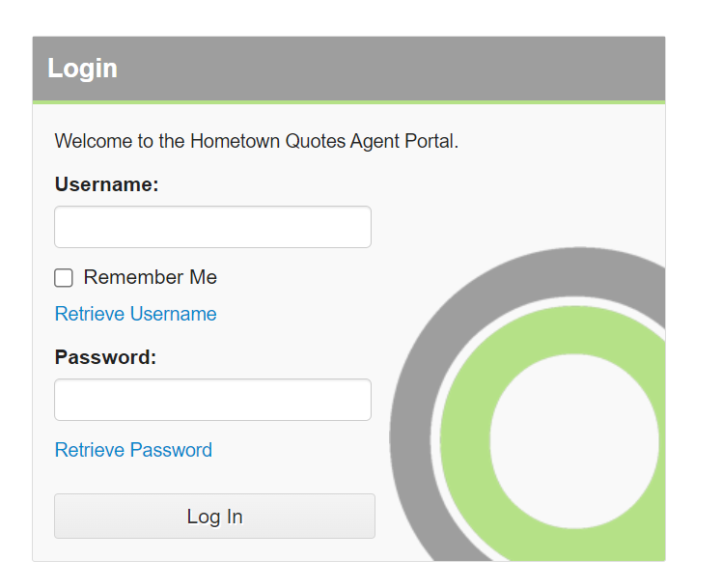Click the Login header title
The height and width of the screenshot is (588, 722).
click(82, 69)
